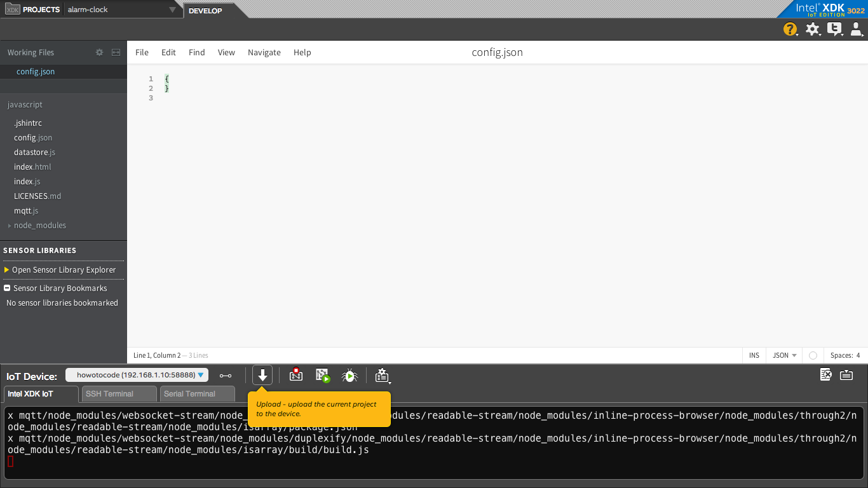868x488 pixels.
Task: Open index.html in the file tree
Action: (x=32, y=167)
